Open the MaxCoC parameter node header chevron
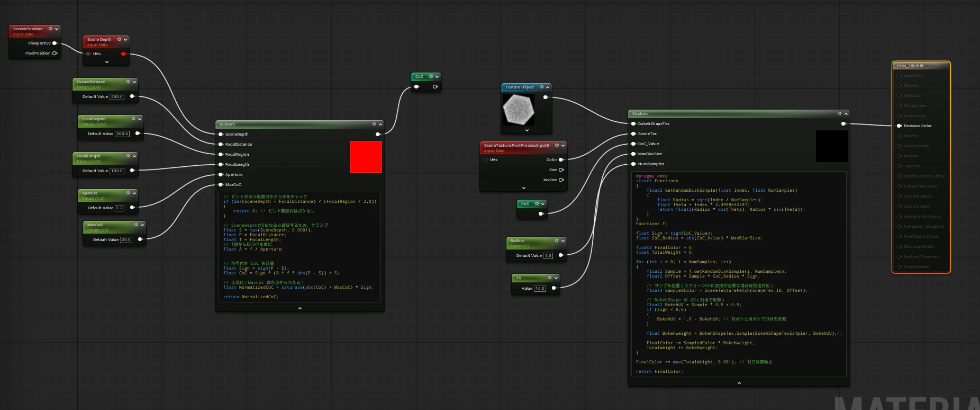Screen dimensions: 980x410 point(142,225)
